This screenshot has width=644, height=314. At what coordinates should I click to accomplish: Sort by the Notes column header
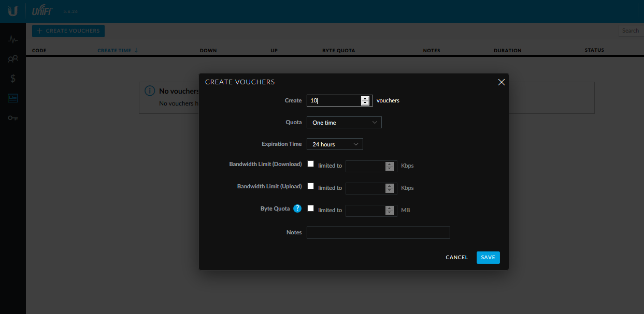coord(432,51)
